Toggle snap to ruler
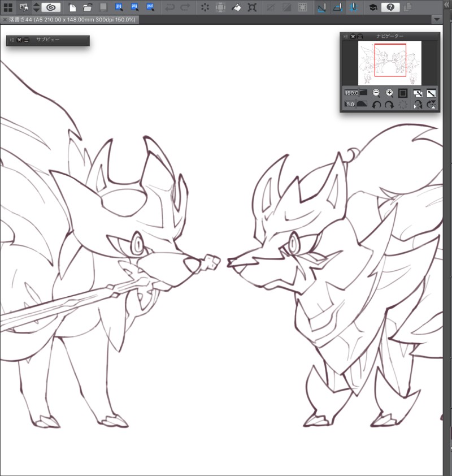 [x=321, y=7]
